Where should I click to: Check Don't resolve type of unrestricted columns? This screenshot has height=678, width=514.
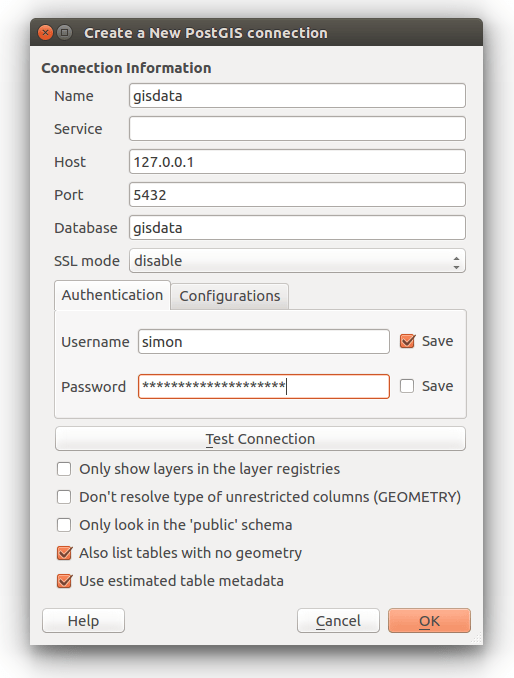click(x=64, y=497)
